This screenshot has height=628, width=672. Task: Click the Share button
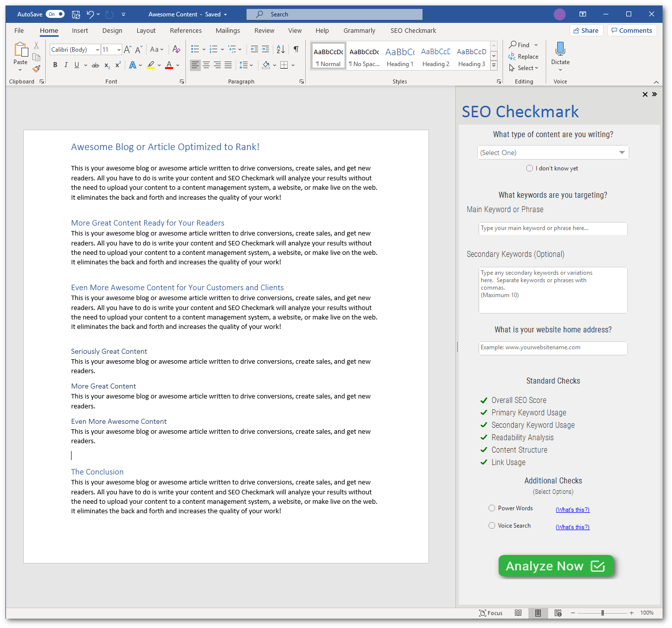point(586,30)
